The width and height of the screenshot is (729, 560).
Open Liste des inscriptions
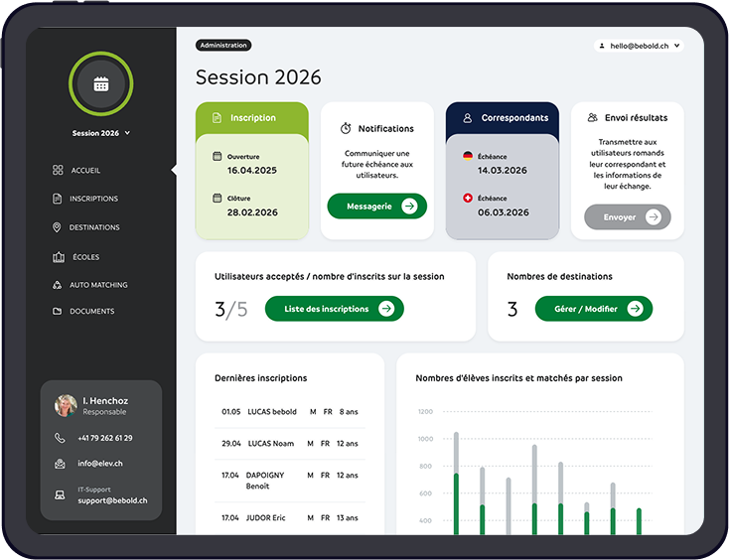334,309
